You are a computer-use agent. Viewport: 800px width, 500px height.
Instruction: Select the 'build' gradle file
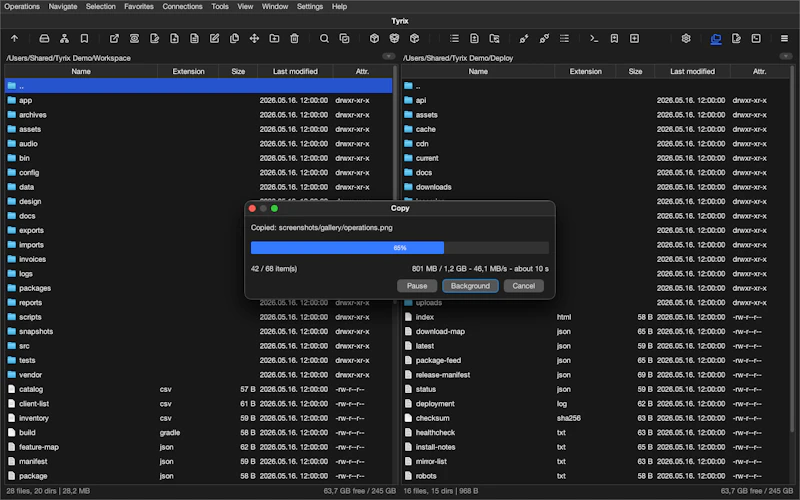coord(198,433)
